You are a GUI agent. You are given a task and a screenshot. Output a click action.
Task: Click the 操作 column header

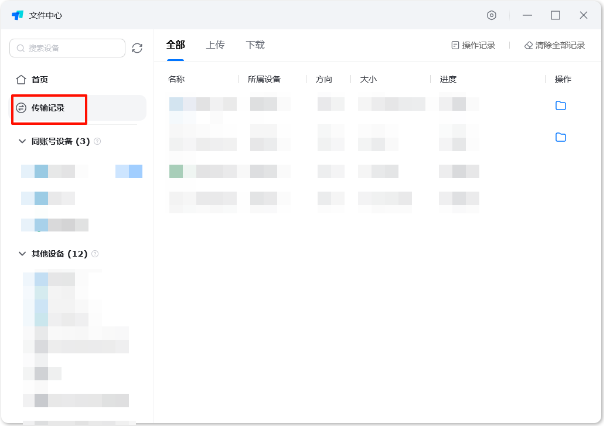pos(563,79)
